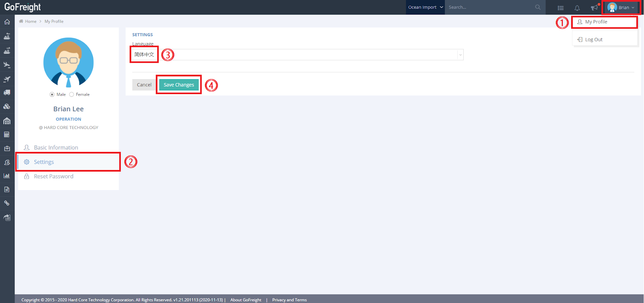
Task: Open the truck module in the sidebar
Action: tap(7, 92)
